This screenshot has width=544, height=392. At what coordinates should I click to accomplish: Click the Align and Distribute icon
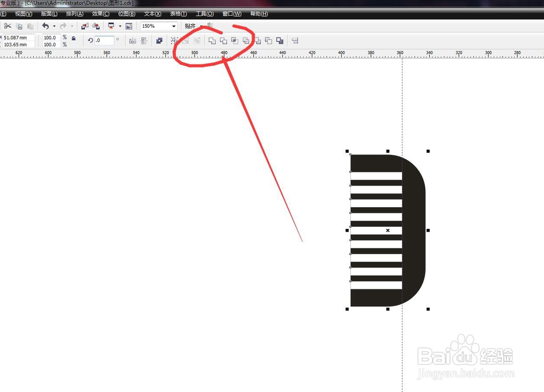[x=295, y=41]
